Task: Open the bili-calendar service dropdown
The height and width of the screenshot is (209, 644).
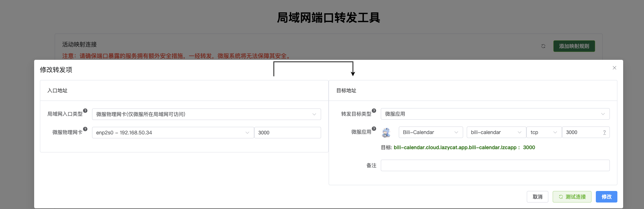Action: click(x=496, y=132)
